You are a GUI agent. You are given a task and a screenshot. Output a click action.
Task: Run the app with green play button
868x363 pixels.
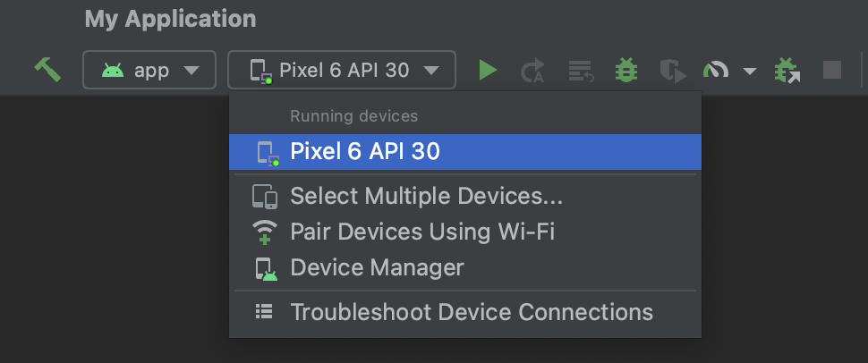pos(488,70)
